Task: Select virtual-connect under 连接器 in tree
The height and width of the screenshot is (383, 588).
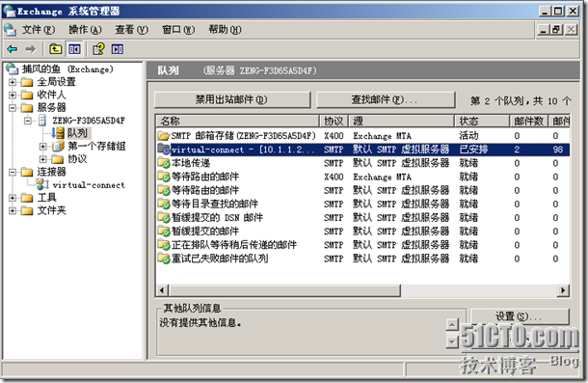Action: pos(89,184)
